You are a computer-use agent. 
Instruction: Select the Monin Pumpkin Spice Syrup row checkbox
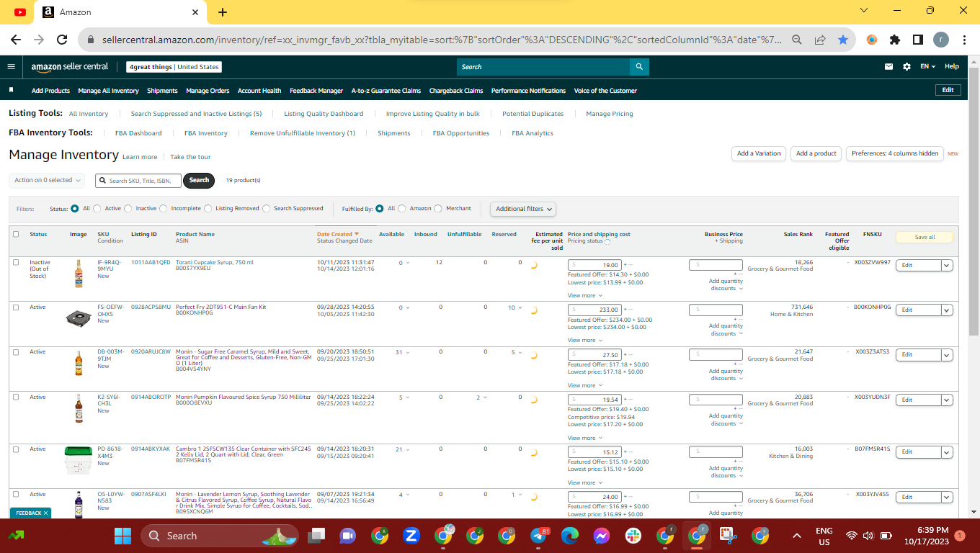click(x=16, y=397)
